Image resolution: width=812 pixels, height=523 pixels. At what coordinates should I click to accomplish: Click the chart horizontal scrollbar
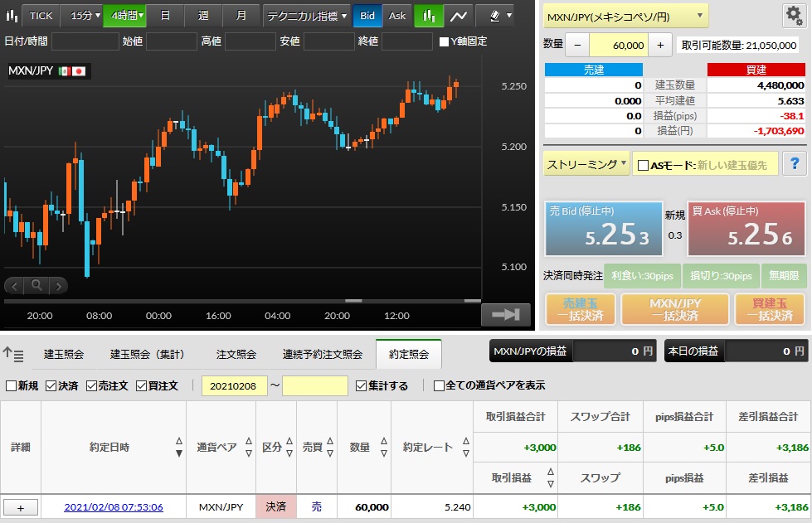242,301
